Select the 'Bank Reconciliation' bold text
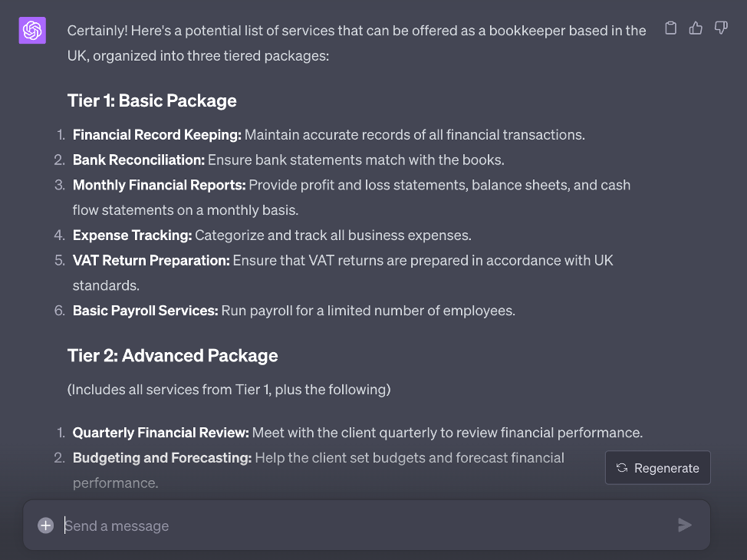747x560 pixels. [139, 160]
